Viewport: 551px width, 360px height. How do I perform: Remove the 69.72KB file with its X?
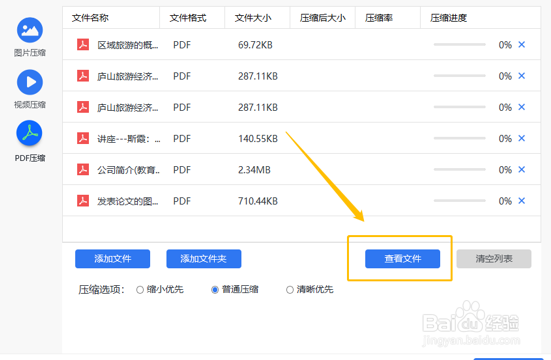pos(522,45)
